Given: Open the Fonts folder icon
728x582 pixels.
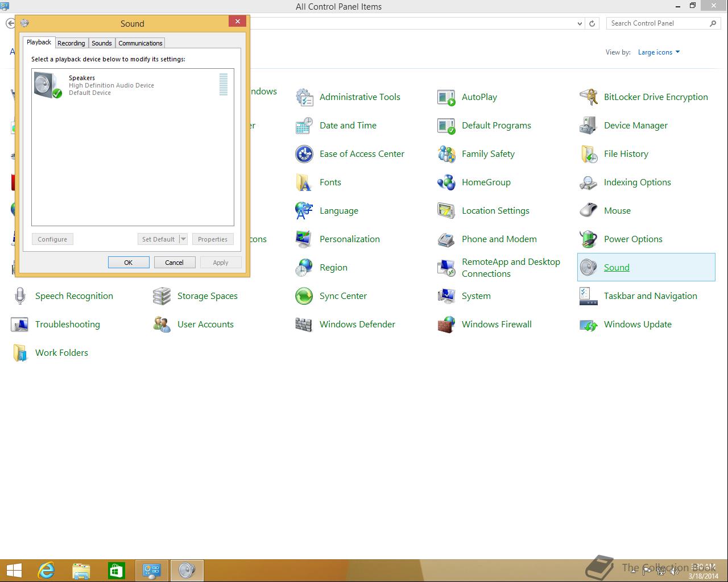Looking at the screenshot, I should 304,182.
